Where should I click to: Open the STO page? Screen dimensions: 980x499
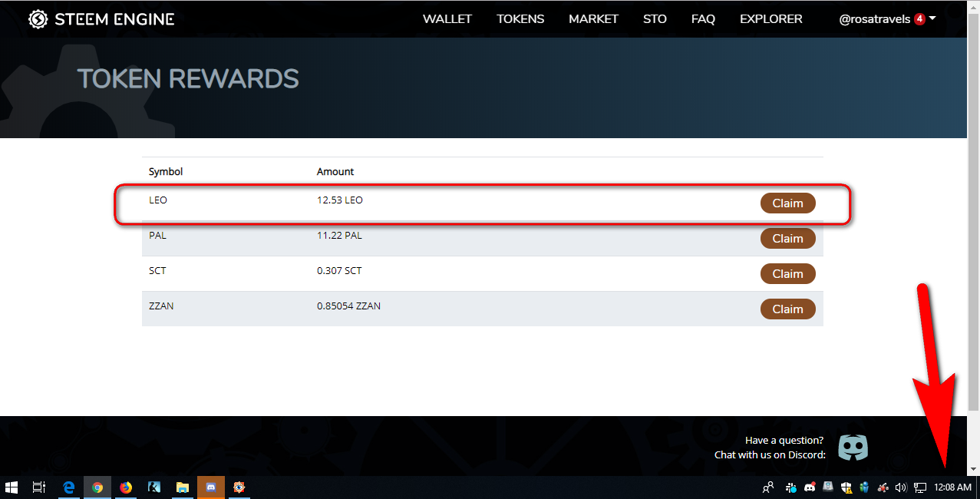click(655, 19)
